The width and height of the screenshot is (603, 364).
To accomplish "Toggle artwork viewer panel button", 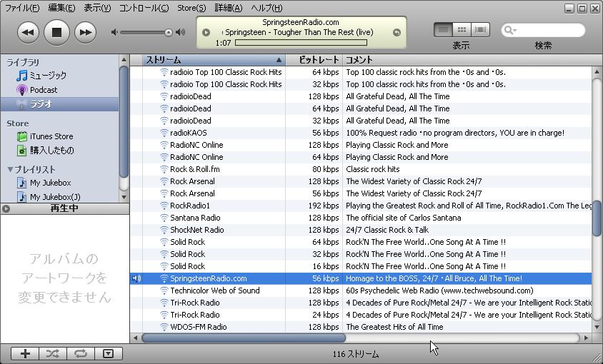I will coord(109,353).
